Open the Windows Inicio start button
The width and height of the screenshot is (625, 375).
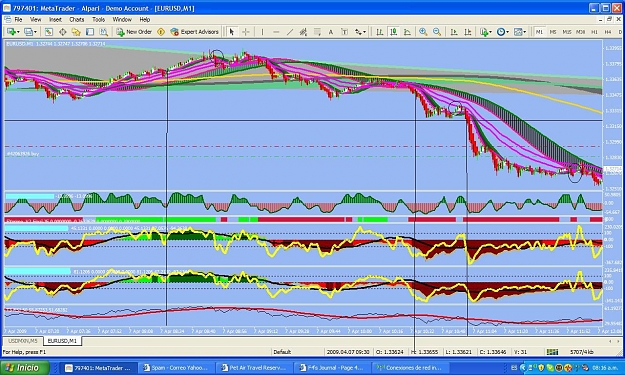[x=25, y=367]
